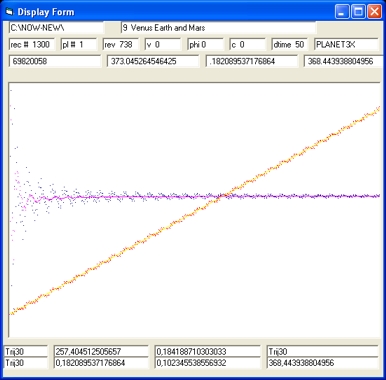Screen dimensions: 386x380
Task: Click the 'v 0' field
Action: [x=163, y=45]
